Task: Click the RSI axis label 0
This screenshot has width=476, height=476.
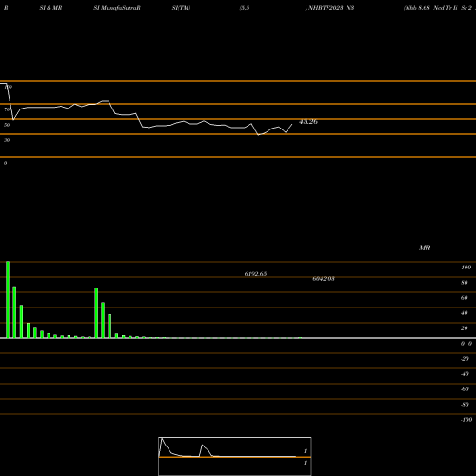Action: pyautogui.click(x=5, y=163)
